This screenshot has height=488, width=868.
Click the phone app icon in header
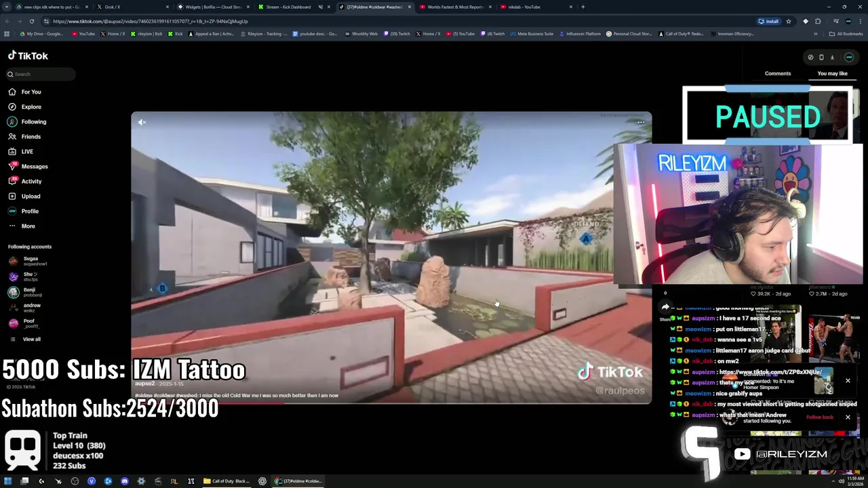click(821, 57)
